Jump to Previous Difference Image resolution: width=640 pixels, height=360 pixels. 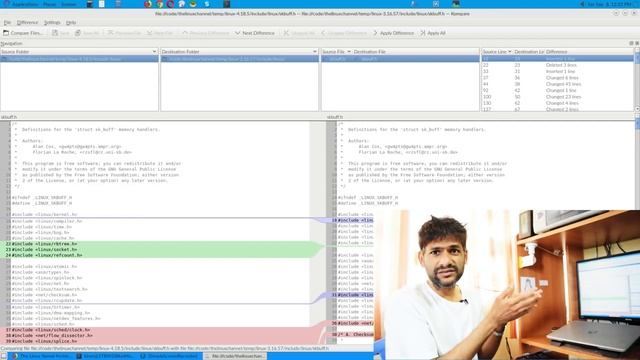(x=205, y=33)
